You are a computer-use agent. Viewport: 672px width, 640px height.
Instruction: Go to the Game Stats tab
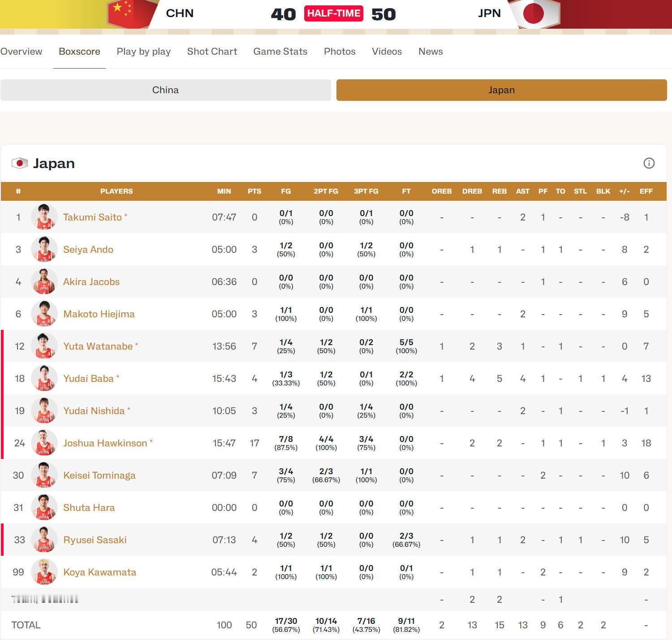tap(280, 52)
